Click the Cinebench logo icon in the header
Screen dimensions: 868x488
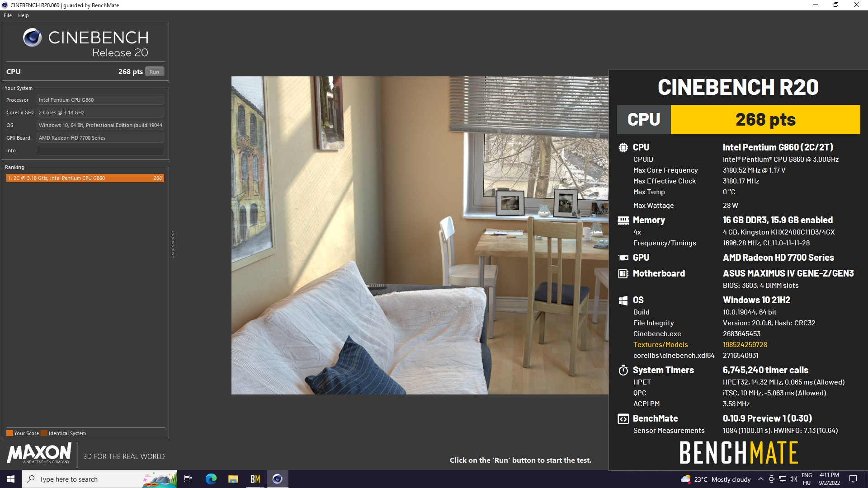pos(32,38)
